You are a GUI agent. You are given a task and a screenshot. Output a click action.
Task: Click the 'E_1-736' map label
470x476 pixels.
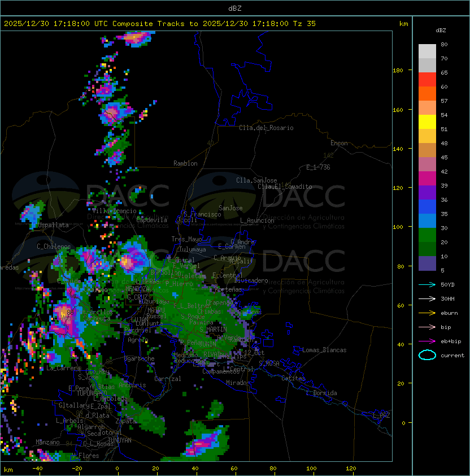coord(318,167)
